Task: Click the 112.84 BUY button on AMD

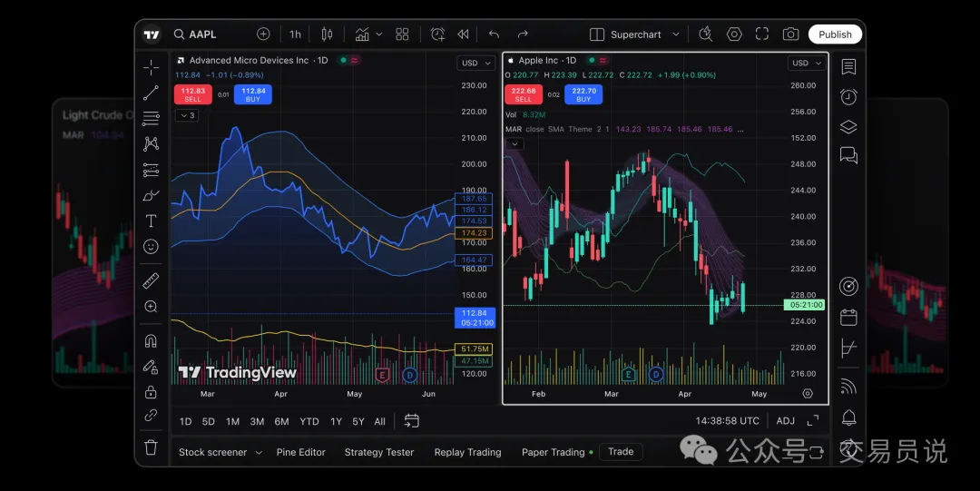Action: click(253, 94)
